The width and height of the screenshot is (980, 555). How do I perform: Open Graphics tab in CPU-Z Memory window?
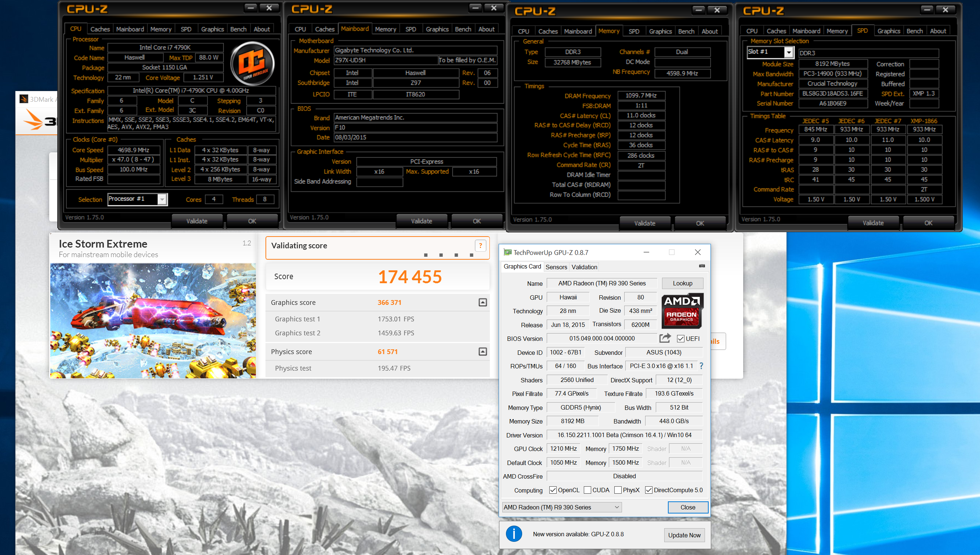pos(660,31)
